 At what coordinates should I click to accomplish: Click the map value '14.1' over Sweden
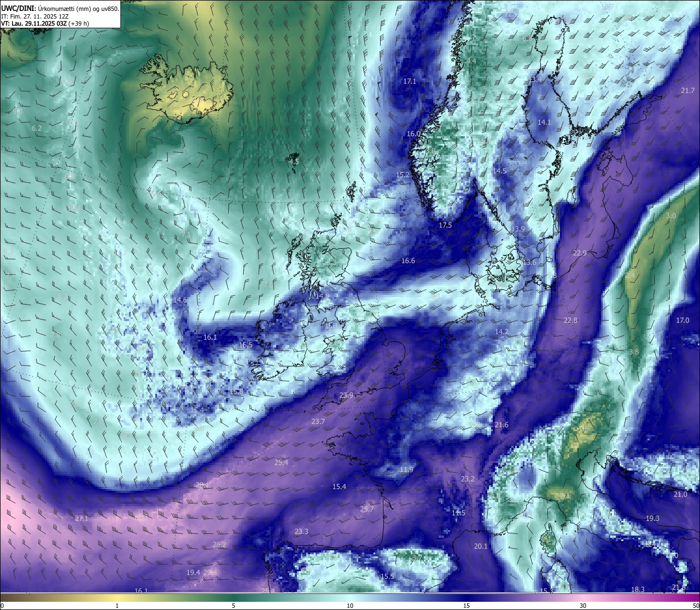point(544,123)
